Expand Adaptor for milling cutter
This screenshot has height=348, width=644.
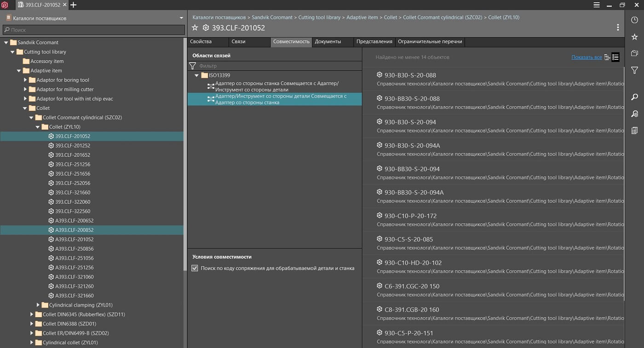[x=25, y=89]
